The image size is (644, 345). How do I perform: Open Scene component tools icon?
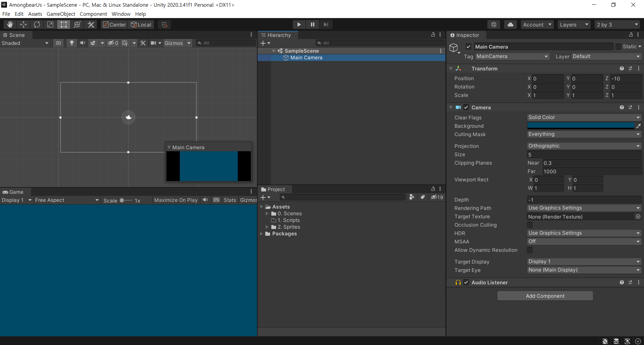click(143, 43)
